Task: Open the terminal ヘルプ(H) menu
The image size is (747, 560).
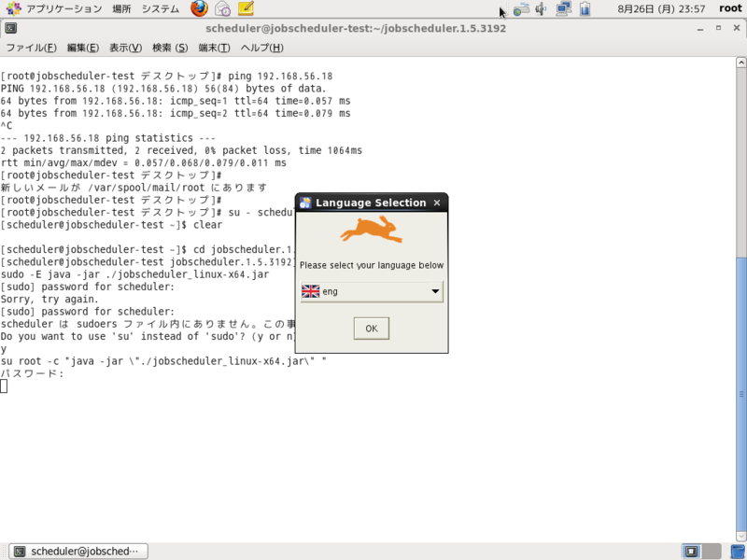Action: (262, 48)
